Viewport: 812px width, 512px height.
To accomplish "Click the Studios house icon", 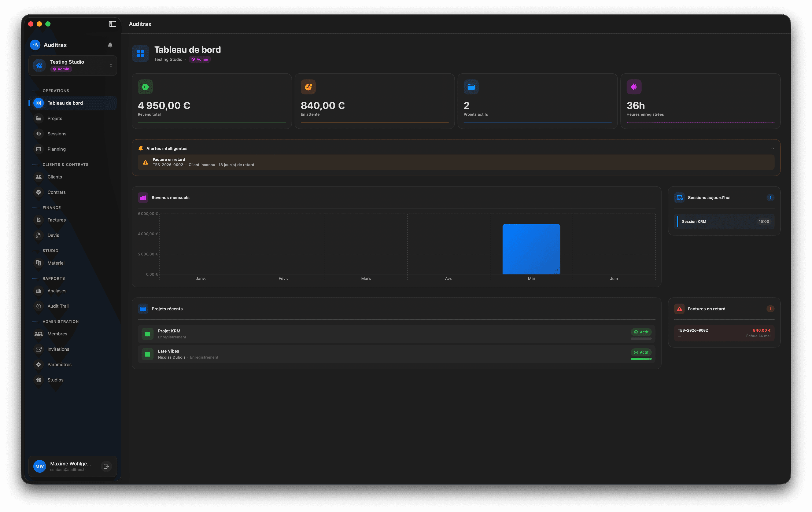I will point(38,380).
